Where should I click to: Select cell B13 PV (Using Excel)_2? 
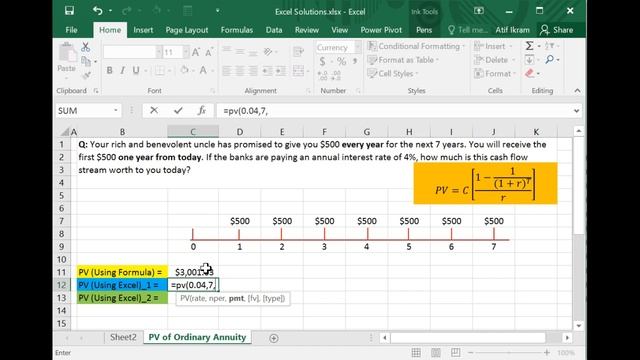point(122,298)
